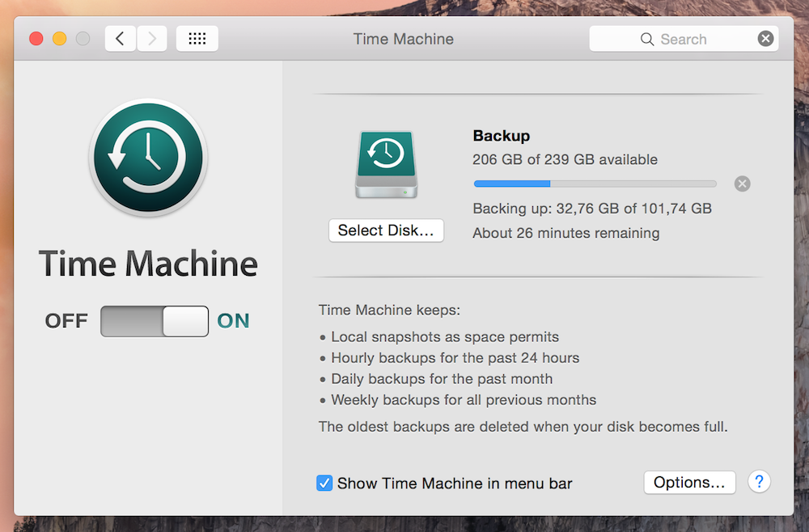
Task: Click 'Hourly backups for the past 24 hours'
Action: [x=455, y=357]
